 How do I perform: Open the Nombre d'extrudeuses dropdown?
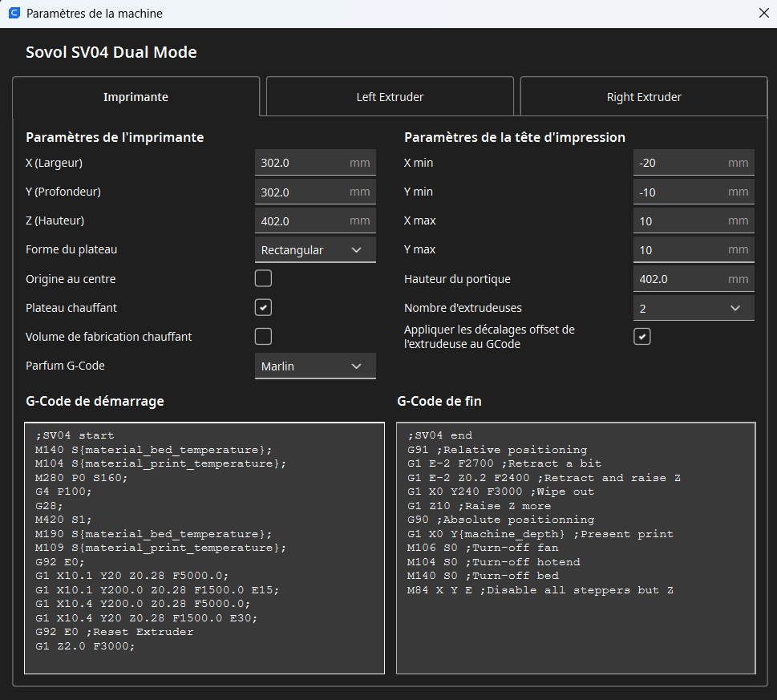point(694,308)
